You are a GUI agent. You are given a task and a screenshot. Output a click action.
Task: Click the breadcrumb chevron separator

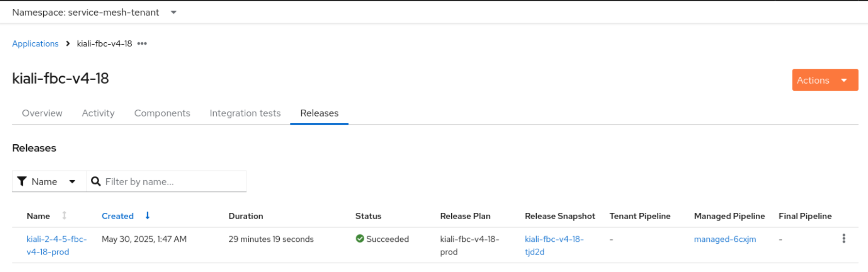pos(68,44)
